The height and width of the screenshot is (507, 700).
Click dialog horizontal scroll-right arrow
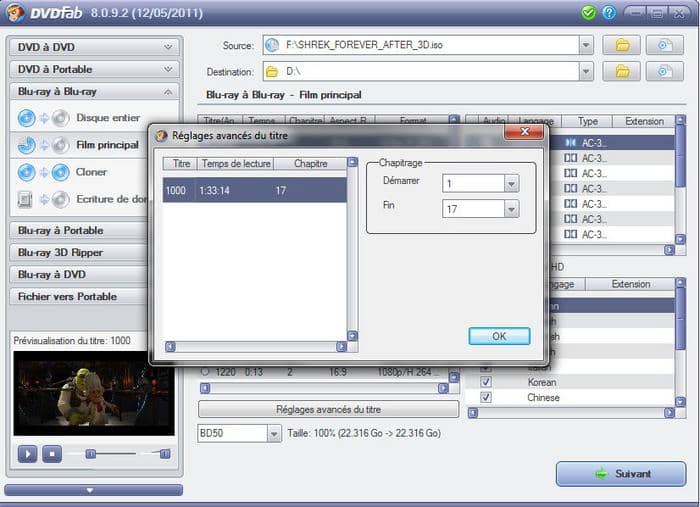coord(342,347)
